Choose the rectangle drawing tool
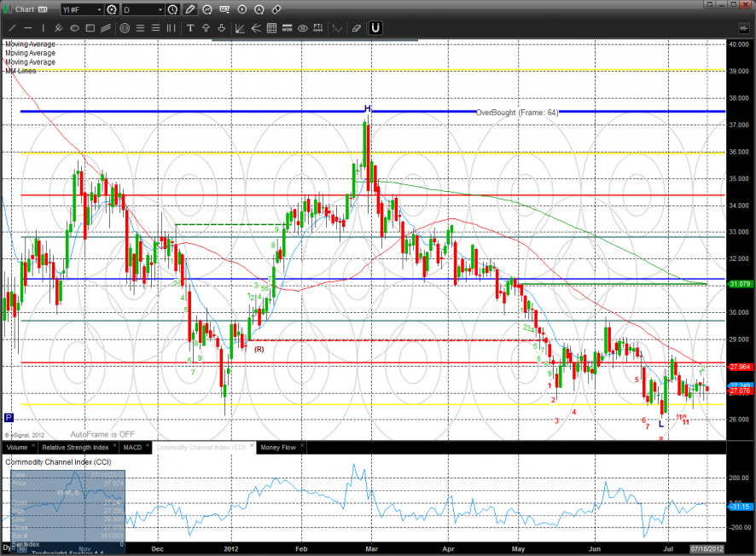Screen dimensions: 756x556 coord(90,28)
